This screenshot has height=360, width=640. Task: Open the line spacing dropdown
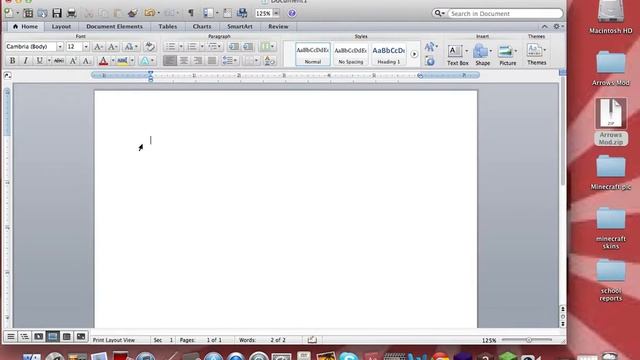[x=230, y=61]
